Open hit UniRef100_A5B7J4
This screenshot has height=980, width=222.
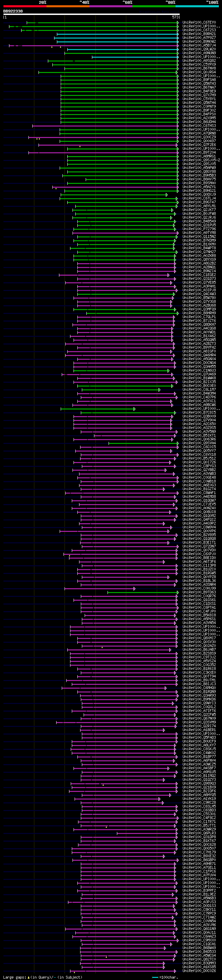(199, 45)
